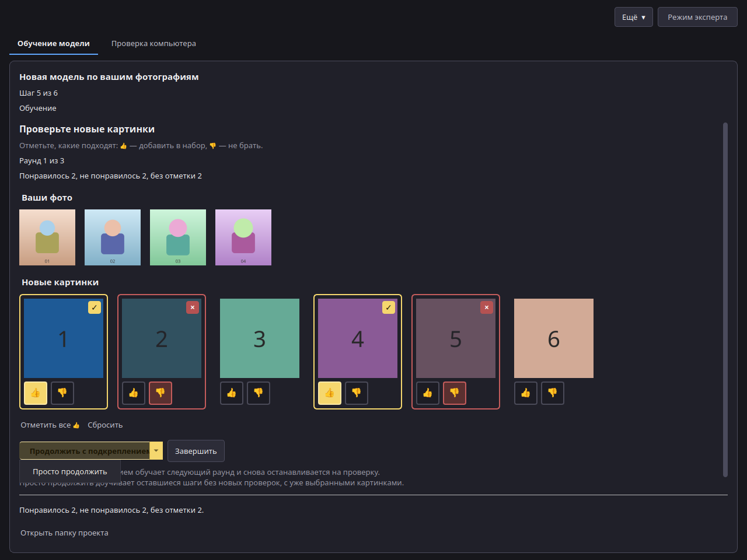Viewport: 747px width, 560px height.
Task: Click the thumbs-down under picture 2
Action: pos(160,393)
